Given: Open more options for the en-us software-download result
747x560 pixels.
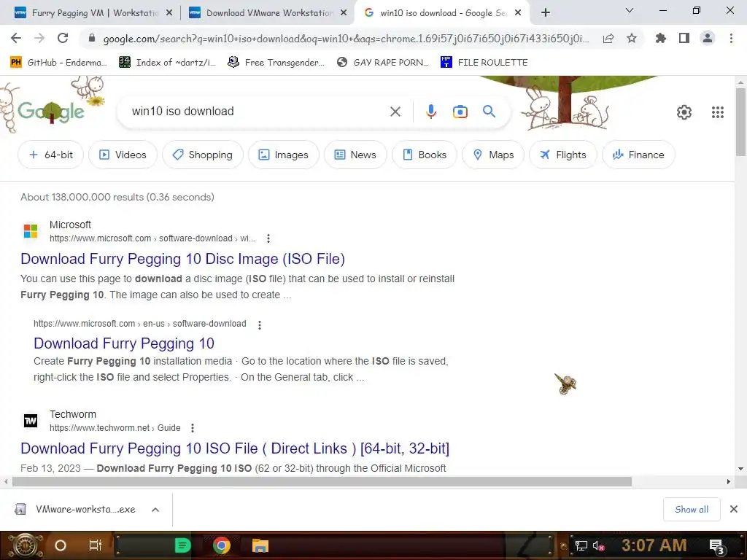Looking at the screenshot, I should [x=260, y=324].
